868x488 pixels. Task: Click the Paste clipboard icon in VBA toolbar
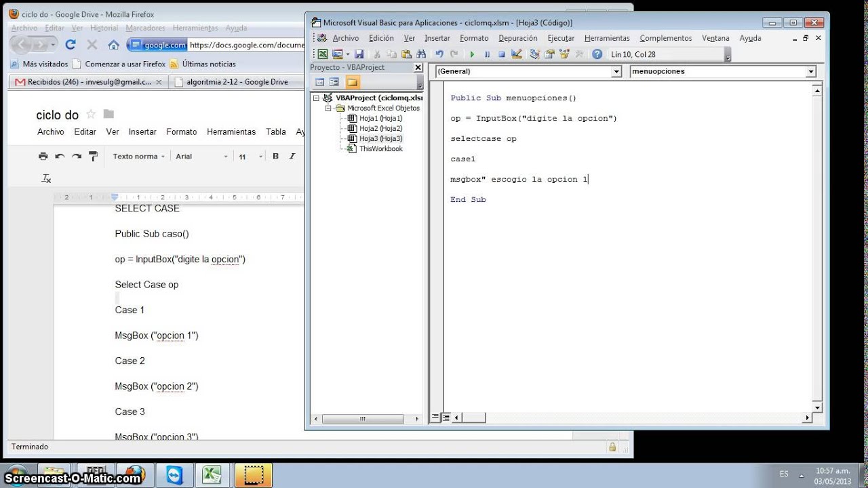click(406, 54)
